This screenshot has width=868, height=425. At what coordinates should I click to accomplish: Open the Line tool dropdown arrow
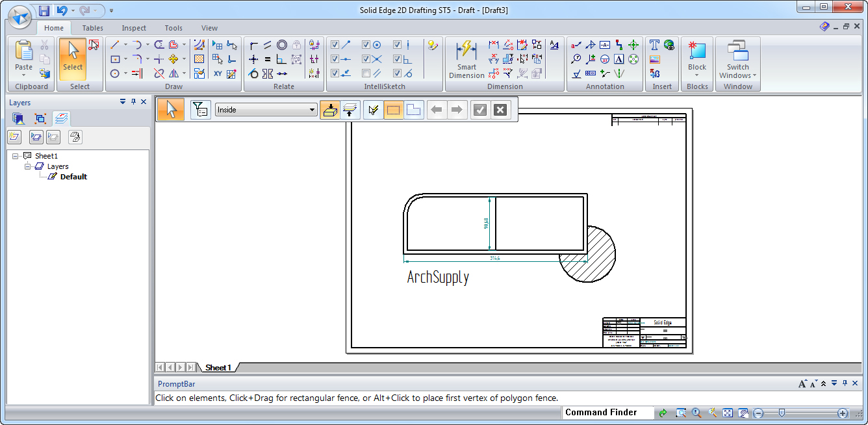tap(125, 45)
